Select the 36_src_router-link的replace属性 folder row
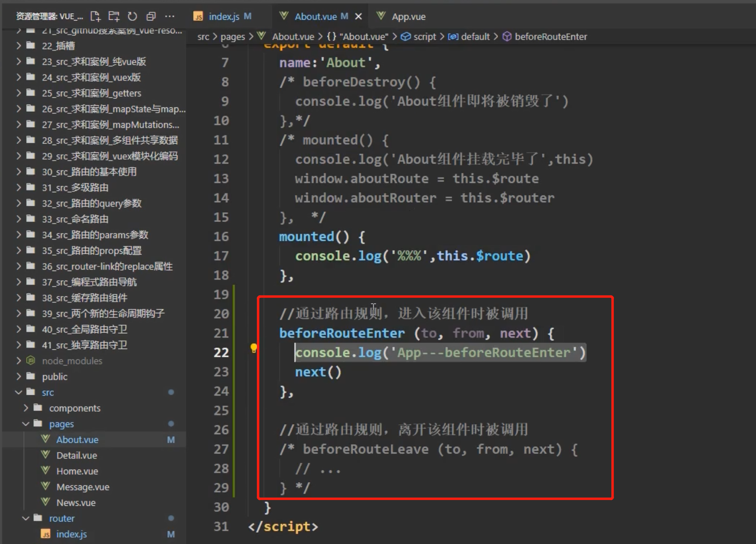 pos(94,267)
